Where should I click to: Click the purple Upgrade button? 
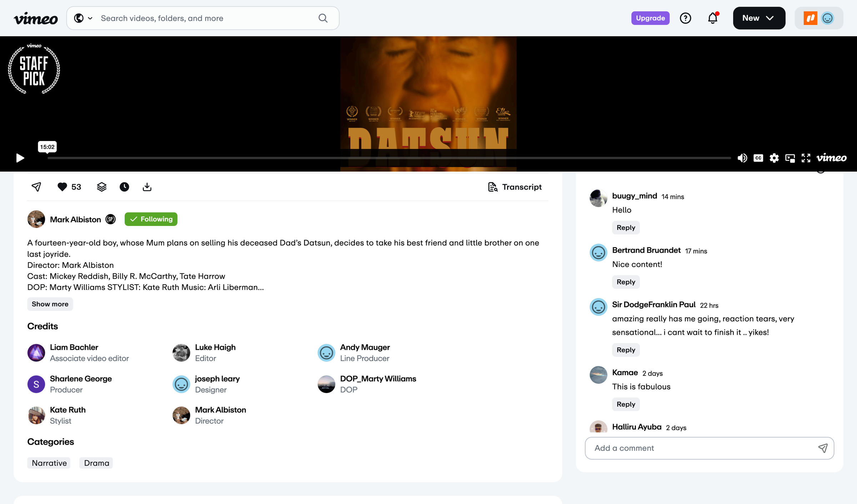[x=650, y=18]
